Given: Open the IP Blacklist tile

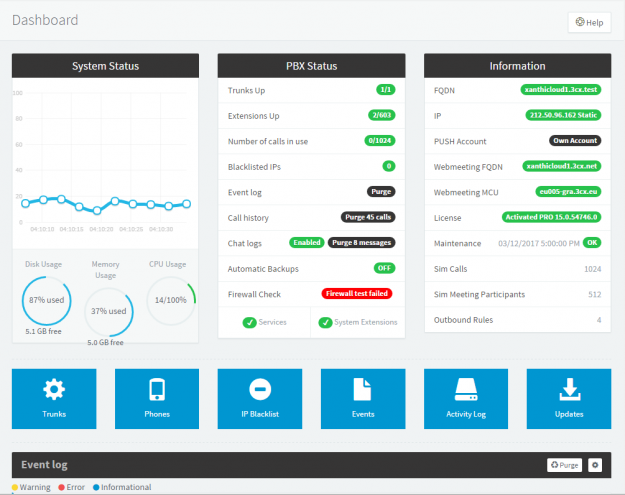Looking at the screenshot, I should pos(260,397).
